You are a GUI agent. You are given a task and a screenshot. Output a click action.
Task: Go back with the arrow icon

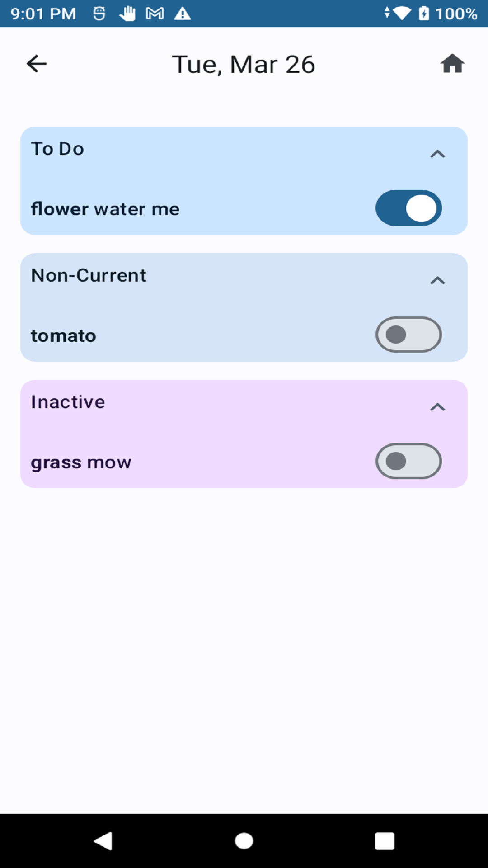pos(37,64)
